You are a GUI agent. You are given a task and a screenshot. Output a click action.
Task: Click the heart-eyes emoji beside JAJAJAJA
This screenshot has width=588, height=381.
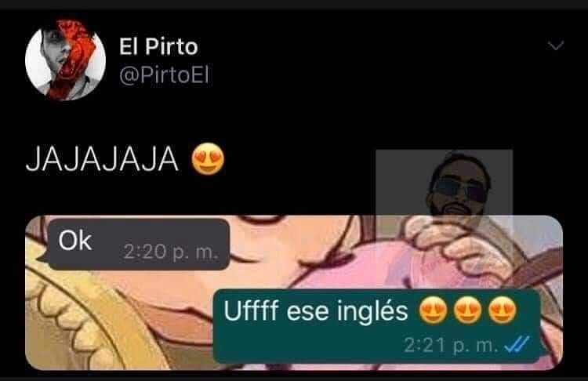208,159
